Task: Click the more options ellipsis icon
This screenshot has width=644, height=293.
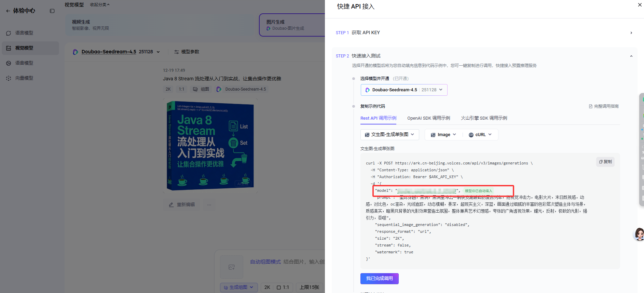Action: pos(209,205)
